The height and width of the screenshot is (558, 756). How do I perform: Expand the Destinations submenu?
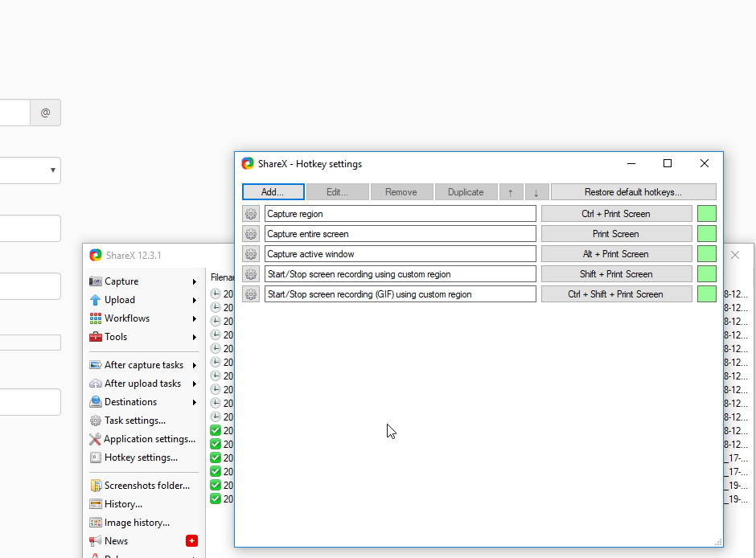(x=195, y=403)
